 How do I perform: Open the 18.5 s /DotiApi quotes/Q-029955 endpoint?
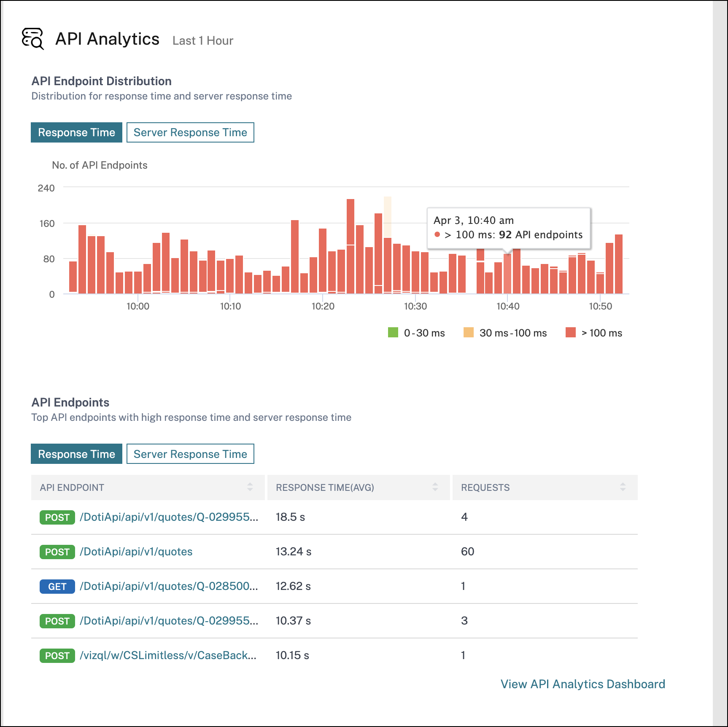click(x=169, y=517)
